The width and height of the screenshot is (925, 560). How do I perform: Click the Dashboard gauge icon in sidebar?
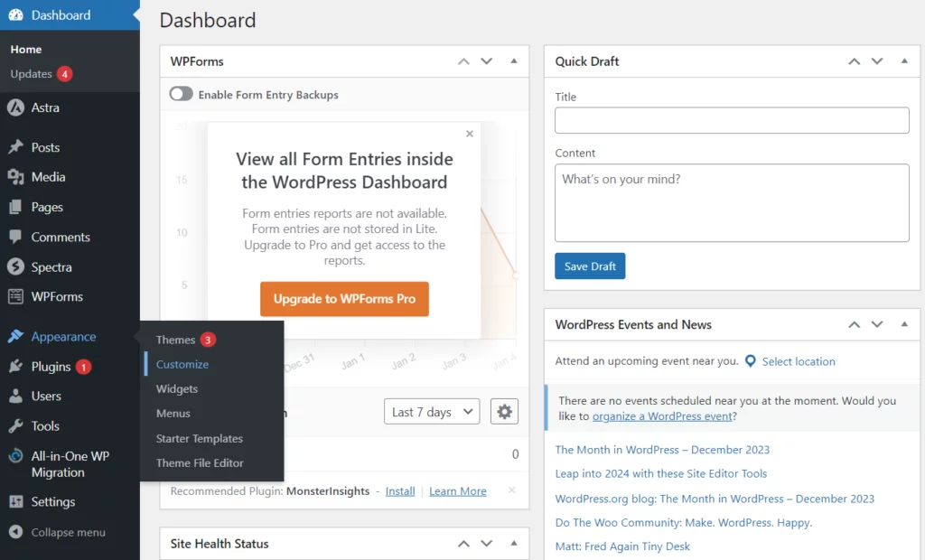pyautogui.click(x=16, y=14)
